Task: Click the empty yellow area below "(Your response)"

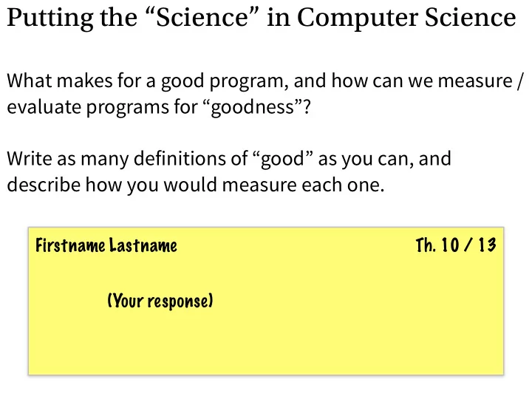Action: 266,343
